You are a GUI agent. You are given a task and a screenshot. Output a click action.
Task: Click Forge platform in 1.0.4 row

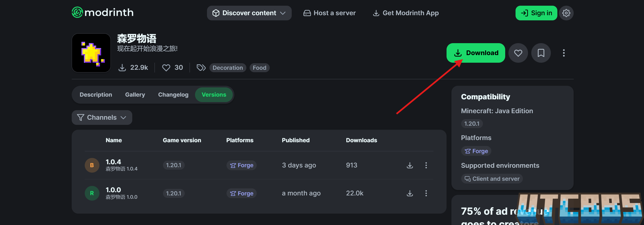241,165
